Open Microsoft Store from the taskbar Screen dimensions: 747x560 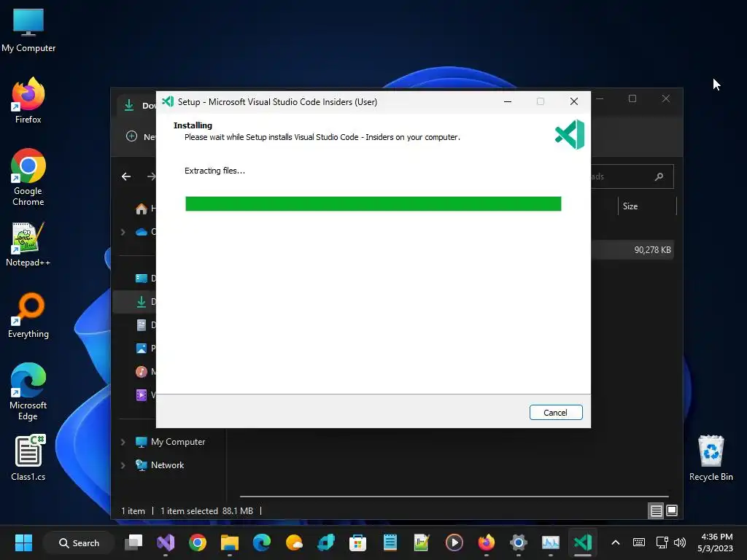(x=357, y=542)
